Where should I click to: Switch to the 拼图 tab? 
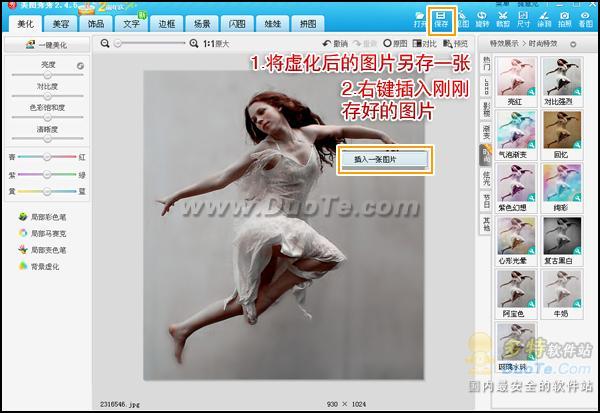pos(308,24)
